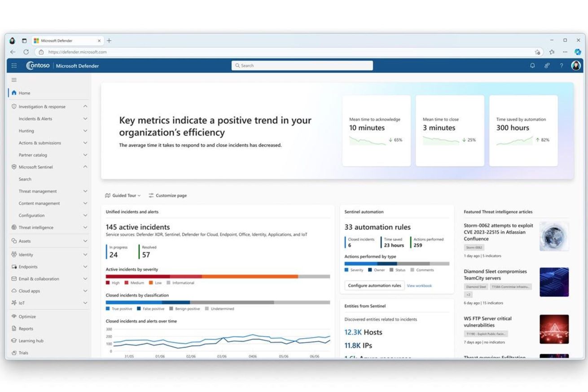This screenshot has height=392, width=588.
Task: Open Storm-0062 Atlassian Confluence article
Action: coord(498,232)
